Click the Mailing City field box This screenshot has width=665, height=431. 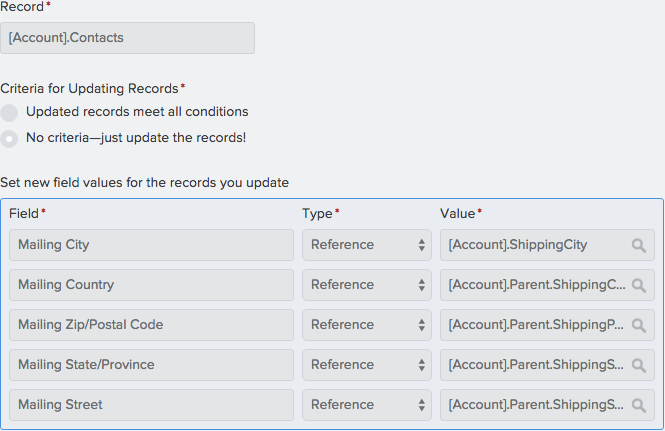click(151, 245)
